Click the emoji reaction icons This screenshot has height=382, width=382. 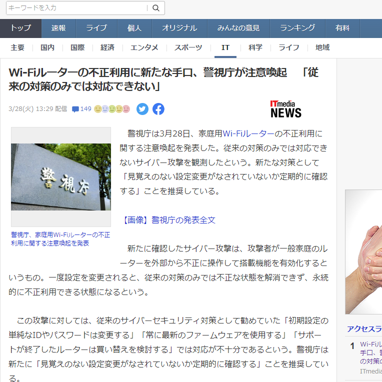pos(112,109)
